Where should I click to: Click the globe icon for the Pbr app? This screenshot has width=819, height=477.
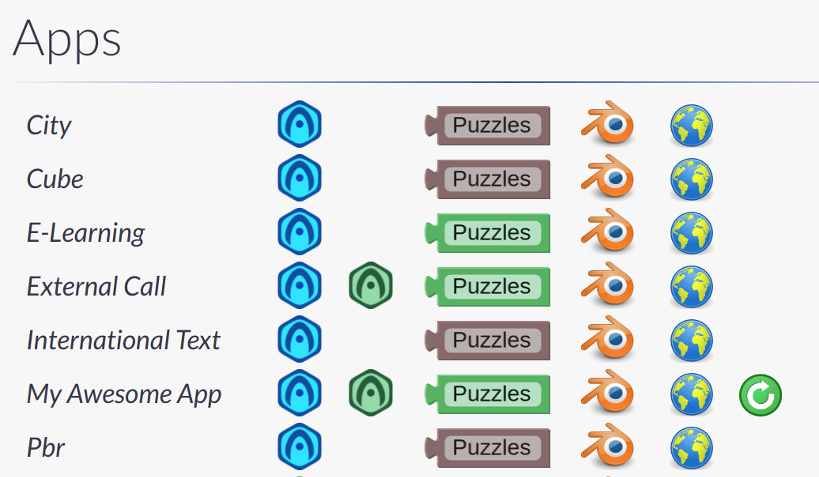pos(692,448)
